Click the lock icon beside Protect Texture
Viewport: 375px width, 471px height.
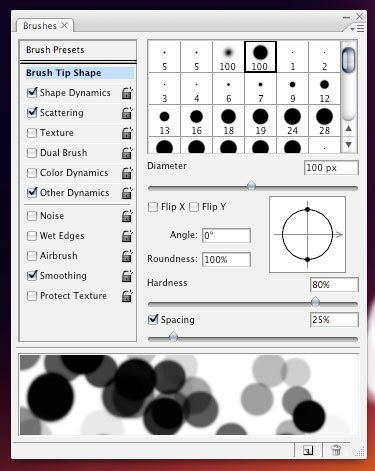point(127,296)
